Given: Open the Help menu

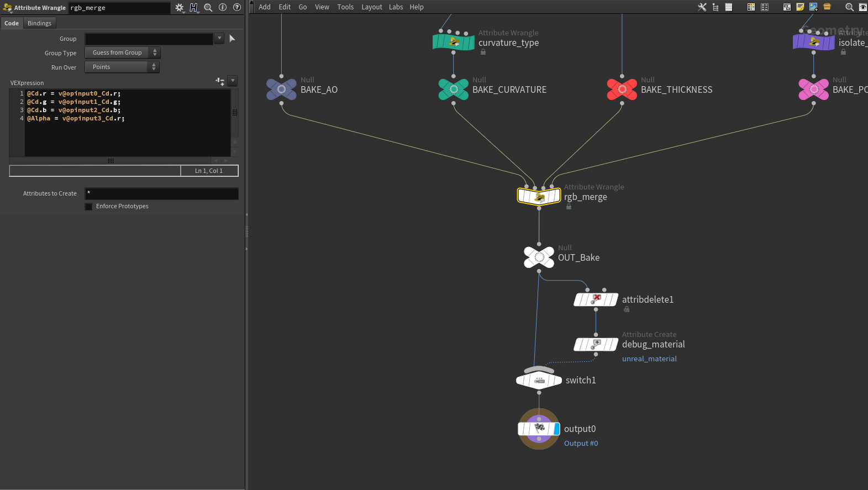Looking at the screenshot, I should coord(417,7).
